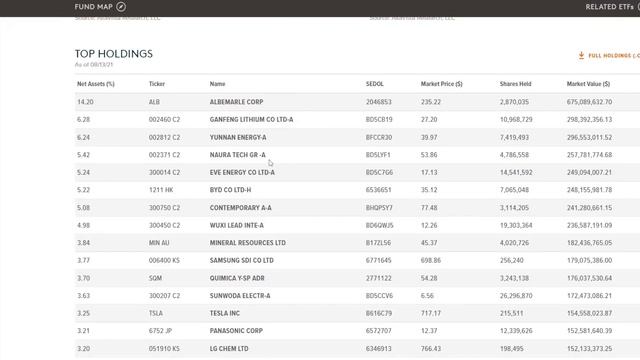Screen dimensions: 640x360
Task: Select the PANASONIC CORP name
Action: tap(236, 331)
